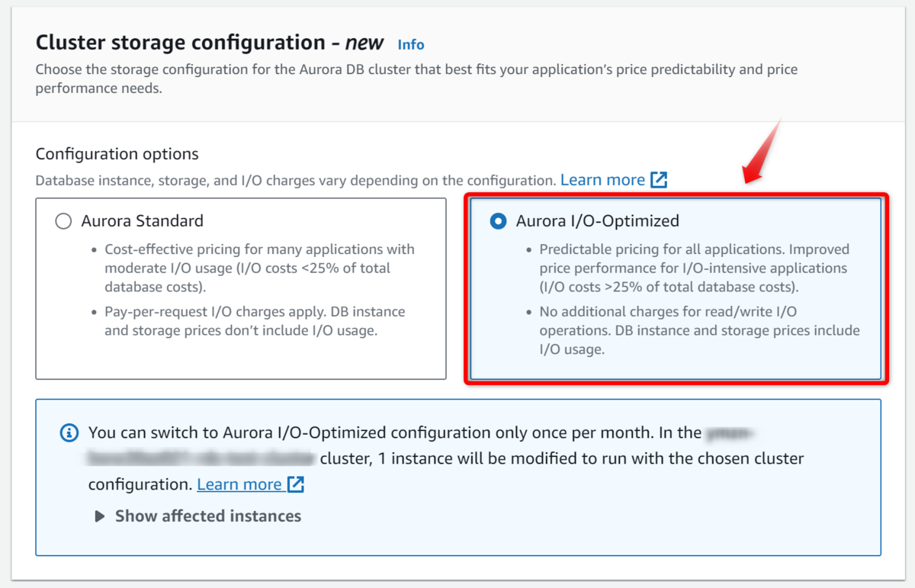The height and width of the screenshot is (588, 915).
Task: Click the no additional charges bullet text
Action: 698,330
